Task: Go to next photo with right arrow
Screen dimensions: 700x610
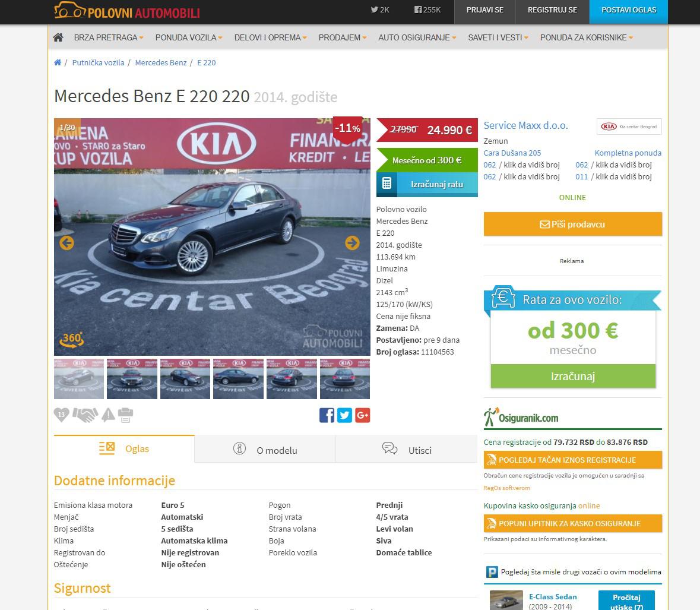Action: point(352,243)
